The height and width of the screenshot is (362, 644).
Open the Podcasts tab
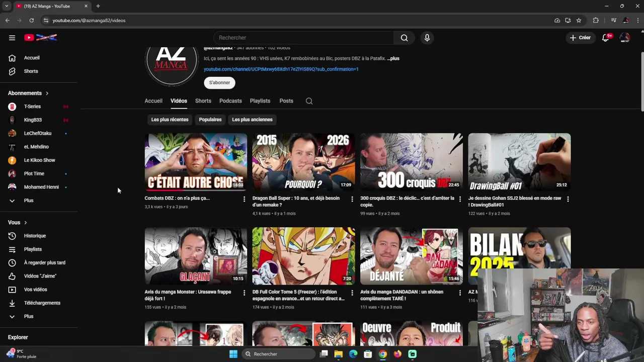pyautogui.click(x=230, y=101)
